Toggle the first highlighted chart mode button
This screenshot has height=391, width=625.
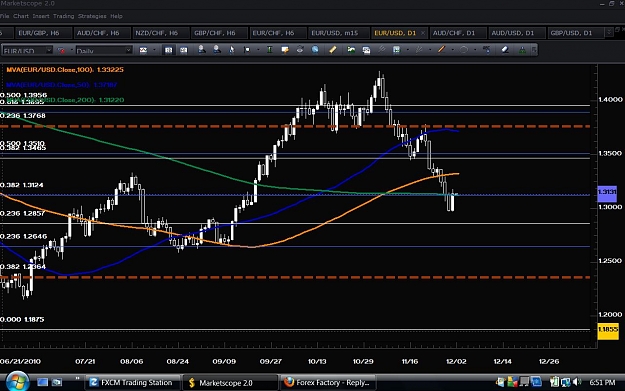(x=169, y=50)
